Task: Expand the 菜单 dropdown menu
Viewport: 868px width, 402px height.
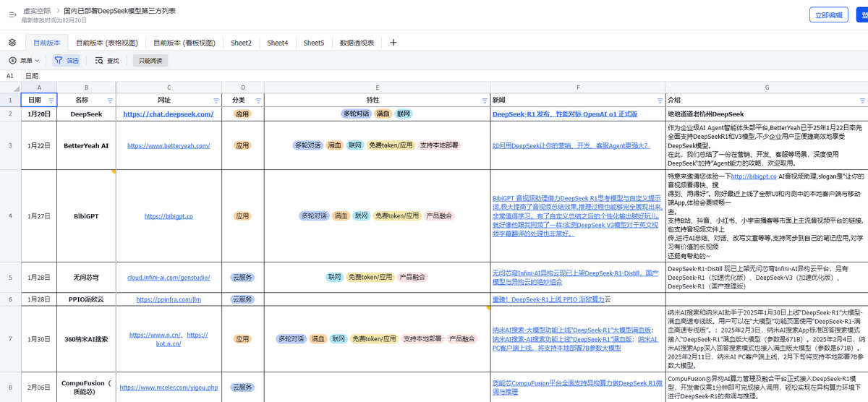Action: click(24, 61)
